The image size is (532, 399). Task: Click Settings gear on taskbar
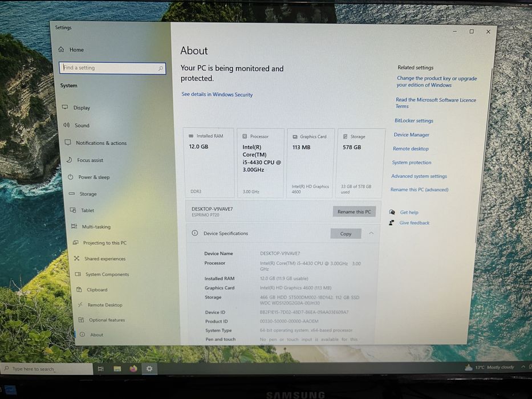click(x=149, y=368)
